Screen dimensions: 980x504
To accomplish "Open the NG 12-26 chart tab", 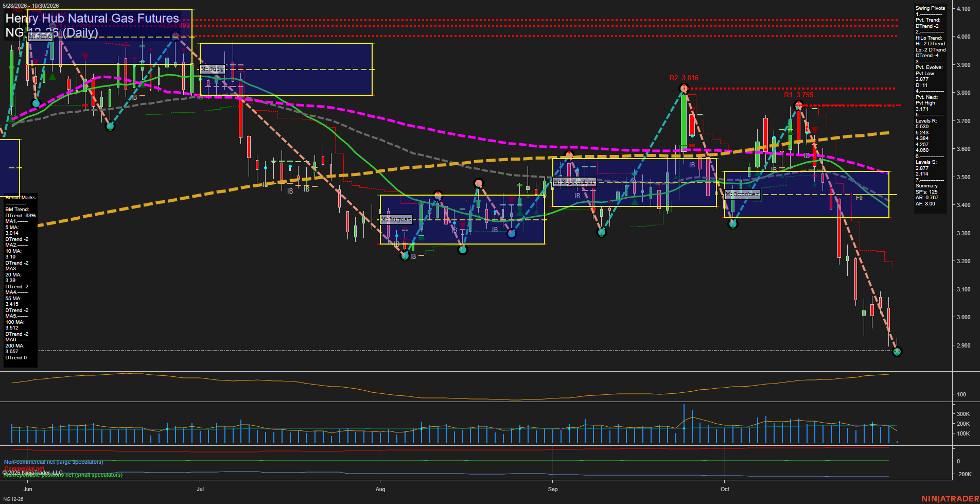I will pyautogui.click(x=13, y=499).
